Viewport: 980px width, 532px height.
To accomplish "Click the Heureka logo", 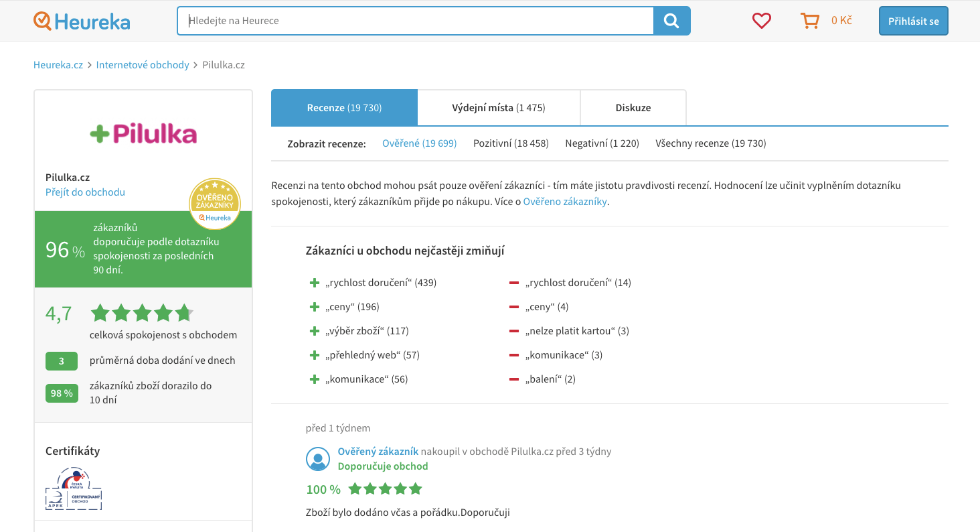I will point(82,21).
